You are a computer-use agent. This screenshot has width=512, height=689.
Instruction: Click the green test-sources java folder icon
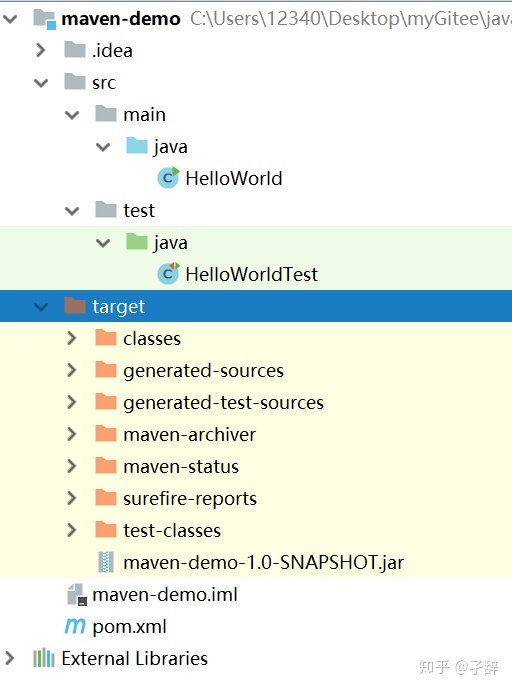point(137,242)
